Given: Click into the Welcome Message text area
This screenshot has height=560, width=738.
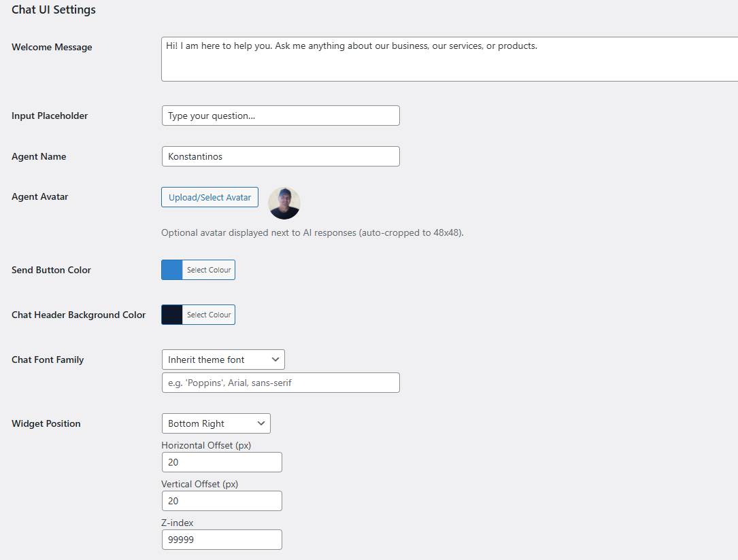Looking at the screenshot, I should (449, 60).
